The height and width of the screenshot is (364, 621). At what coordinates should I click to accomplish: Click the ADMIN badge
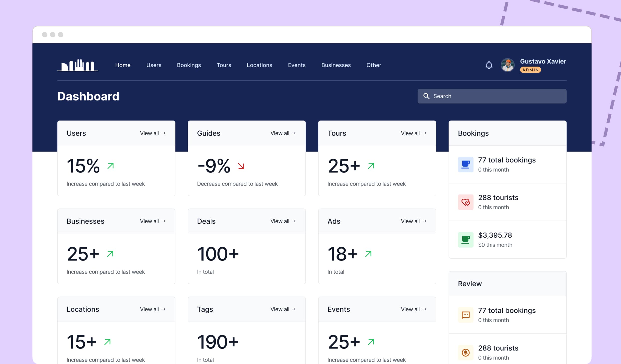(x=530, y=70)
